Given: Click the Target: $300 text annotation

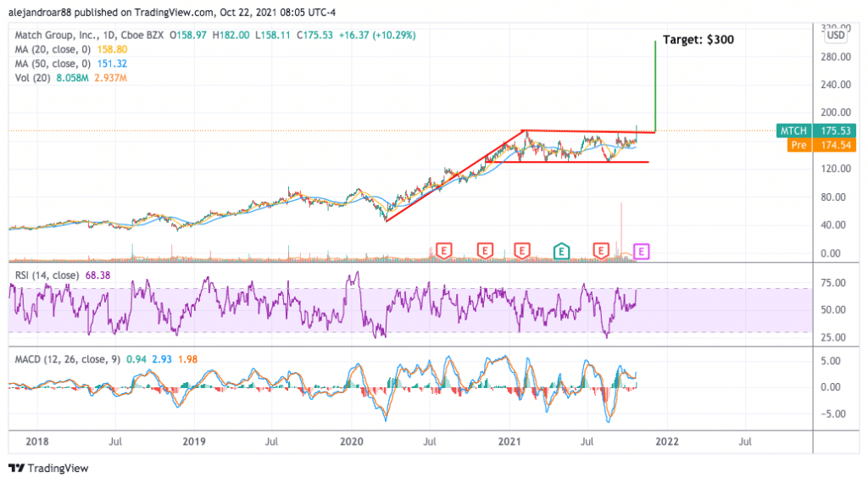Looking at the screenshot, I should [698, 39].
